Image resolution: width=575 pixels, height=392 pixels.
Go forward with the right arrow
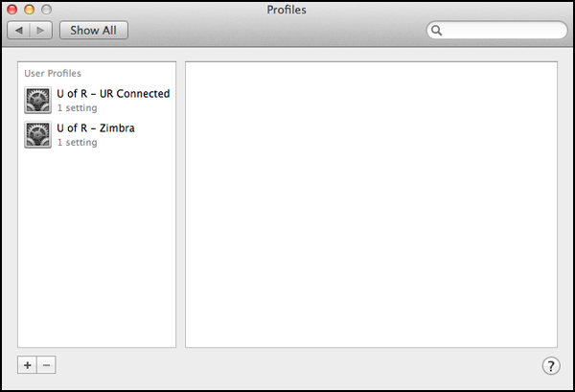[40, 30]
